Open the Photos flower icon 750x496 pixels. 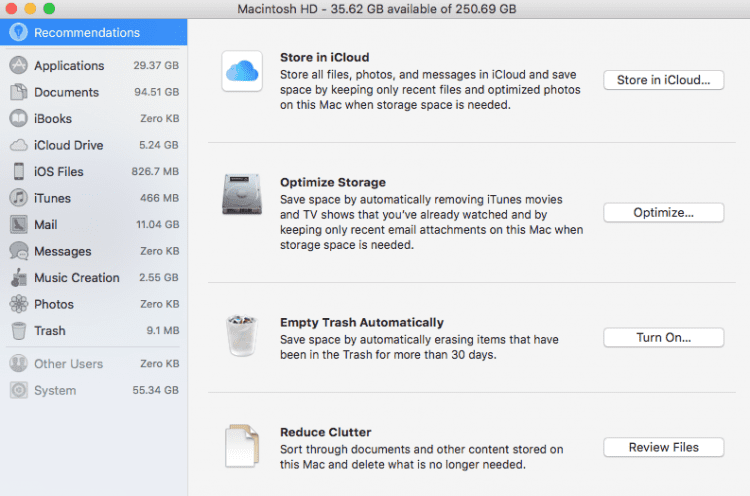point(19,304)
